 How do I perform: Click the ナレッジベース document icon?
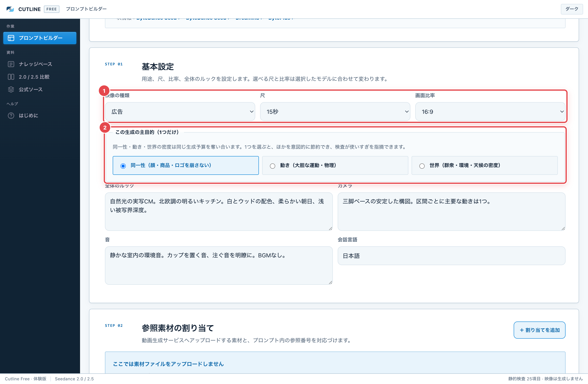point(11,64)
